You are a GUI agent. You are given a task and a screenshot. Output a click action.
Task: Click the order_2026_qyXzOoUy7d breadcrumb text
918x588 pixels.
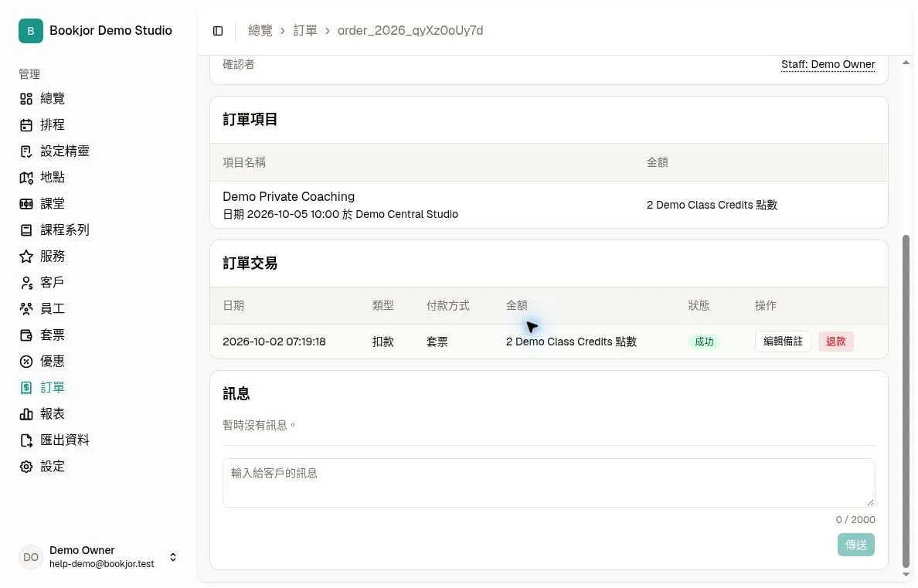(410, 30)
